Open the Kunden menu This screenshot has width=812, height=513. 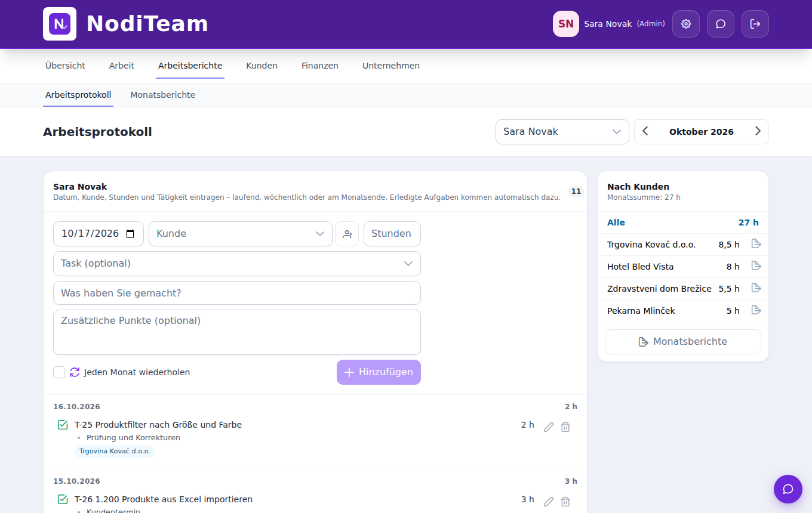coord(262,66)
